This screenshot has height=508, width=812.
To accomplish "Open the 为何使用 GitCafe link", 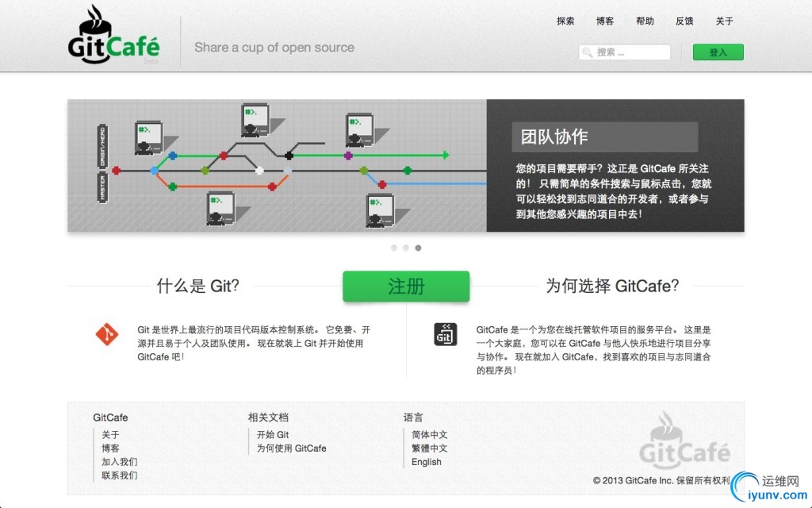I will (292, 448).
